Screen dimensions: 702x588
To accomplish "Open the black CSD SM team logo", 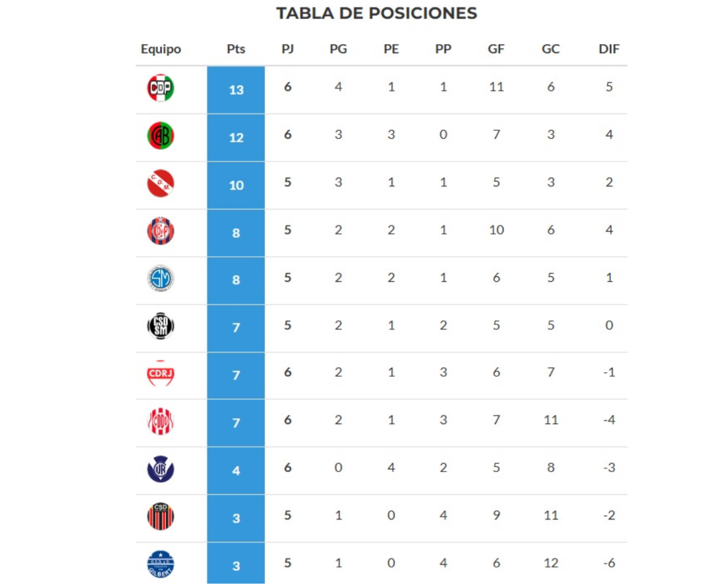I will coord(160,326).
